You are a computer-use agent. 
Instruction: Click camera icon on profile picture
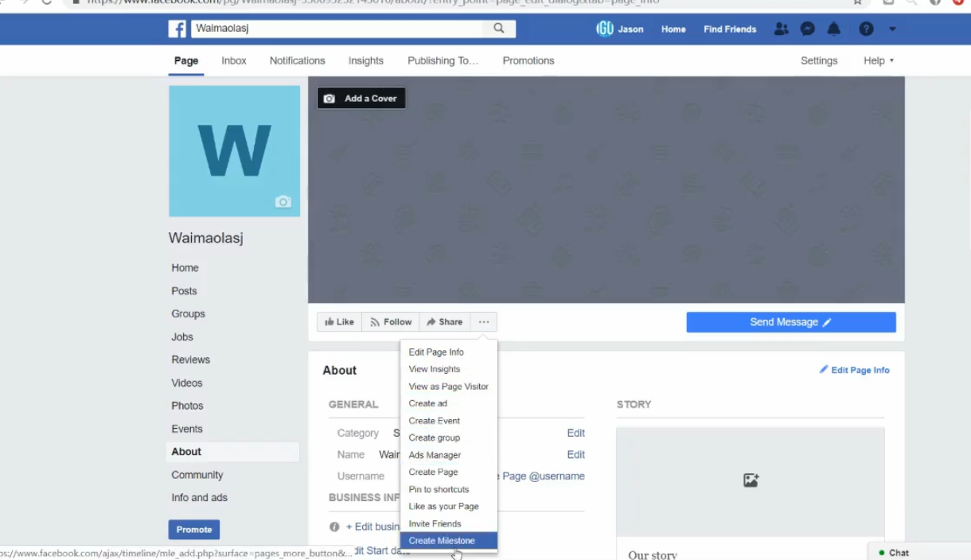(283, 202)
